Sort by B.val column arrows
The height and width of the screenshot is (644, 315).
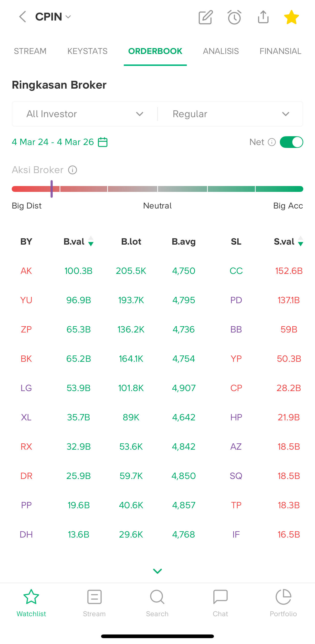pos(91,241)
